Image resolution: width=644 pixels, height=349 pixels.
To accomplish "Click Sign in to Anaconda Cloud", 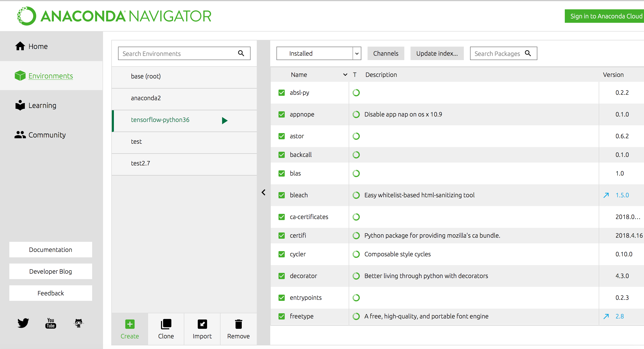I will click(x=606, y=16).
